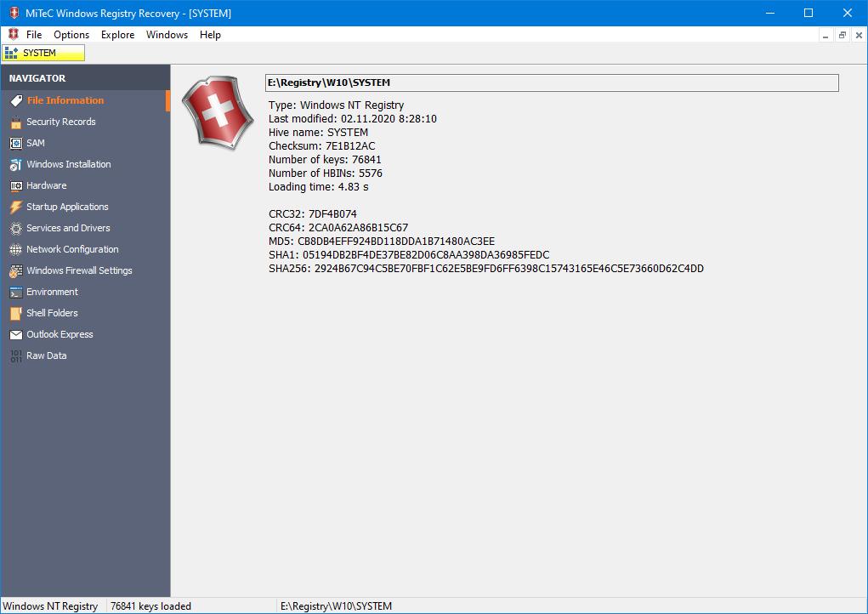Image resolution: width=868 pixels, height=614 pixels.
Task: Open the File menu
Action: click(34, 35)
